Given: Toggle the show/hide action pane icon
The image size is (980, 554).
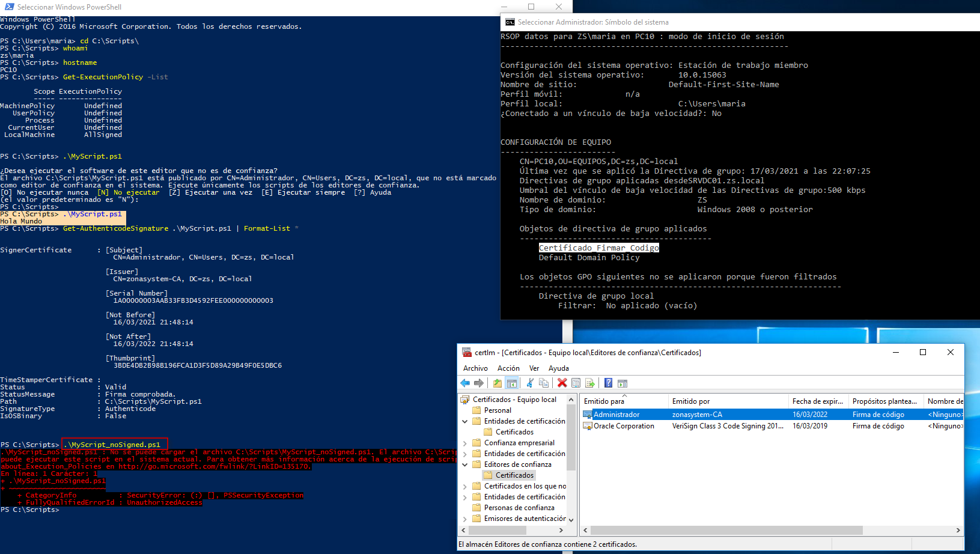Looking at the screenshot, I should (x=622, y=383).
